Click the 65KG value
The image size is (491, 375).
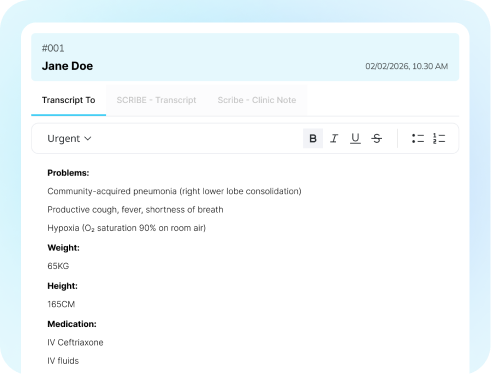58,266
